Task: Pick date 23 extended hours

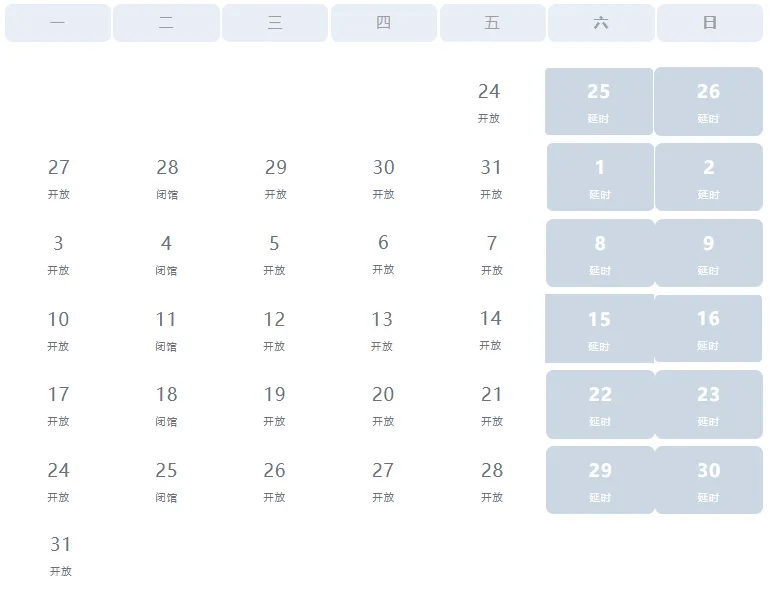Action: point(709,404)
